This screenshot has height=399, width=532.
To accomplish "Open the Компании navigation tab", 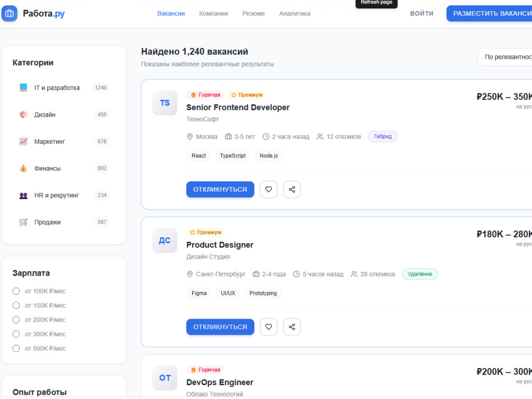I will click(x=213, y=14).
